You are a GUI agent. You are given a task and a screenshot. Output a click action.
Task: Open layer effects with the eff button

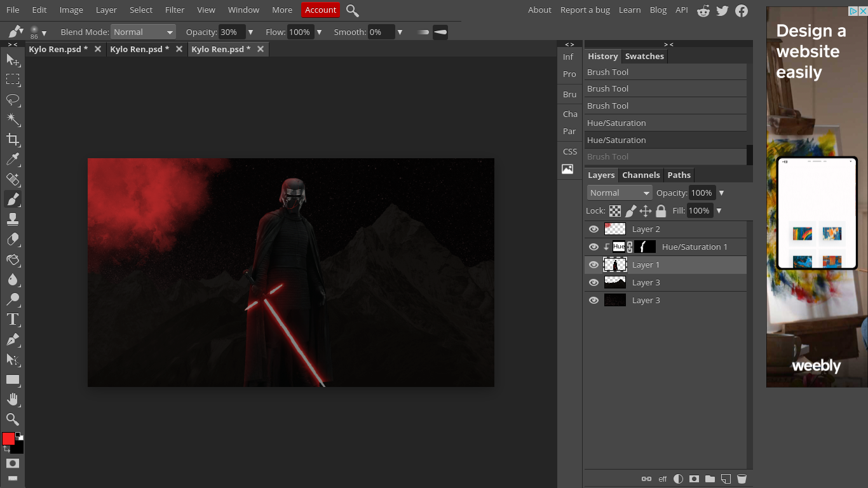[x=663, y=479]
